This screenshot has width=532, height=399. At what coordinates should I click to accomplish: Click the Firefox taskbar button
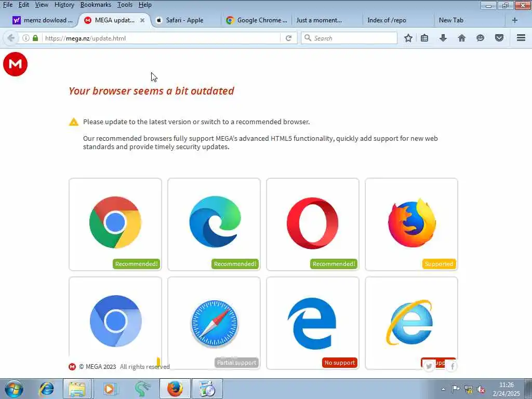[x=175, y=389]
